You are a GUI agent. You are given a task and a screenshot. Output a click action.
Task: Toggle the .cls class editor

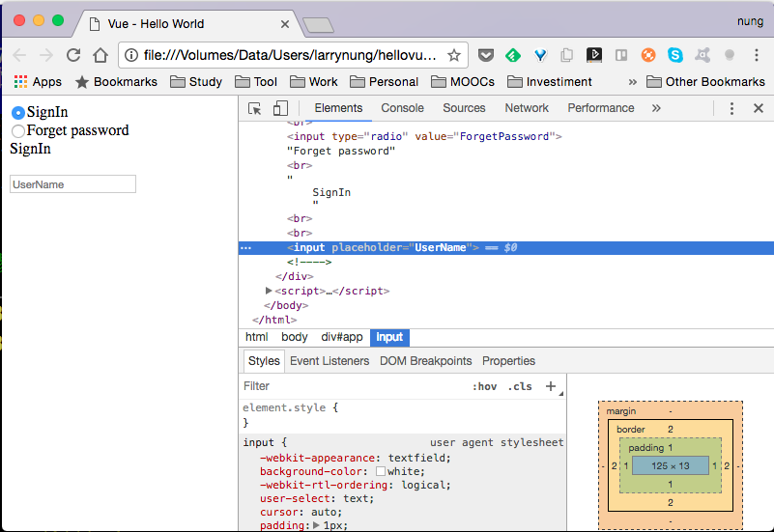pyautogui.click(x=520, y=386)
